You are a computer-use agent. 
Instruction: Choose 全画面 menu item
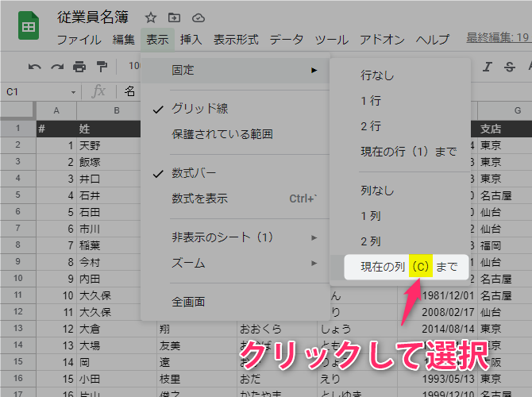click(235, 302)
